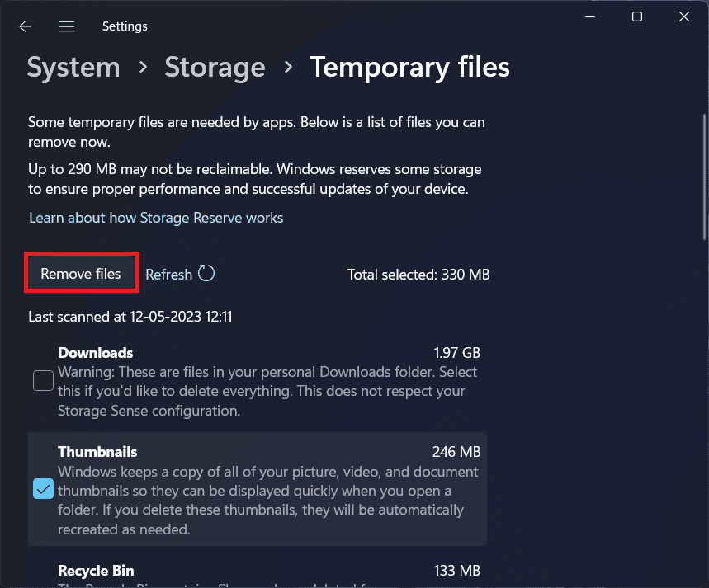Go back using the back arrow
Screen dimensions: 709x588
click(x=26, y=26)
